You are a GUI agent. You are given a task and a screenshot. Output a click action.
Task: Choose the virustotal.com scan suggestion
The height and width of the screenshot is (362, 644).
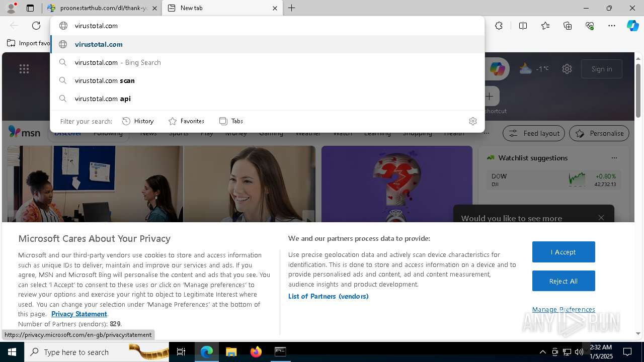tap(267, 80)
